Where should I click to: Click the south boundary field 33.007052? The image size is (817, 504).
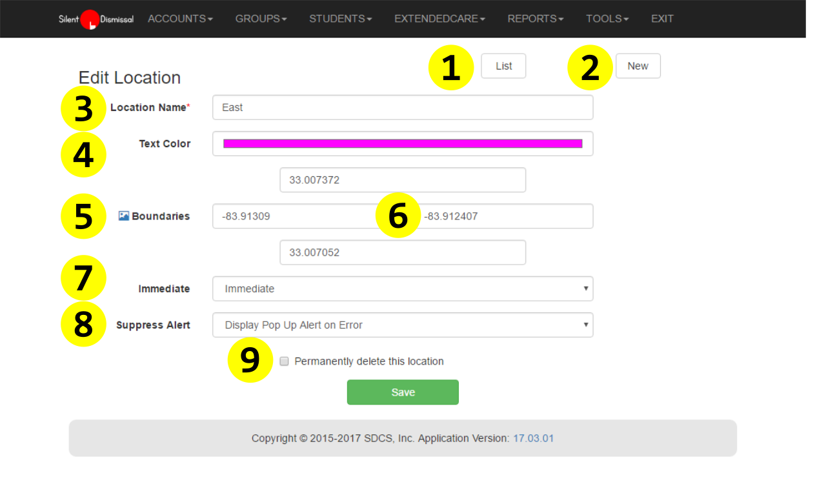[402, 252]
